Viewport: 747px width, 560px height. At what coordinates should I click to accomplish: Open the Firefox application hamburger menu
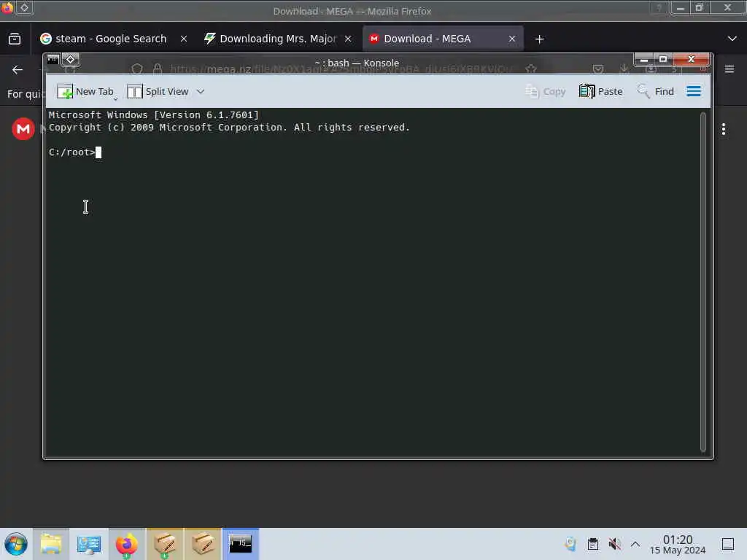pos(729,69)
